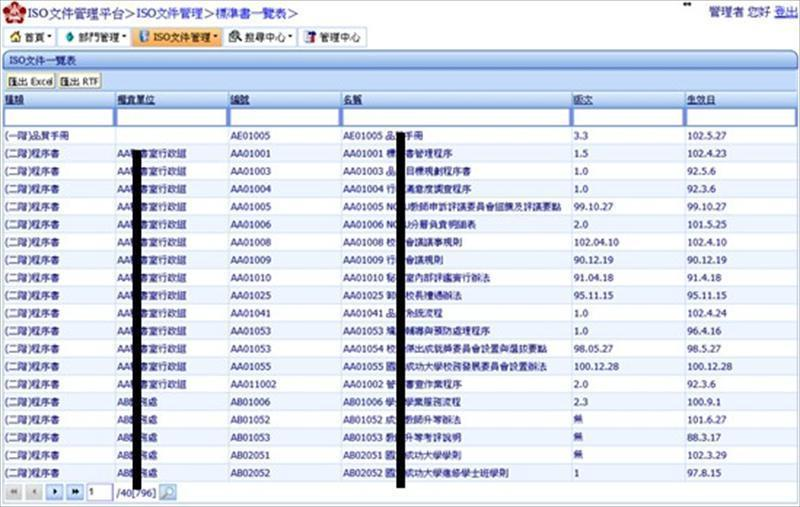800x507 pixels.
Task: Select the effective date 88.3.17
Action: coord(704,438)
